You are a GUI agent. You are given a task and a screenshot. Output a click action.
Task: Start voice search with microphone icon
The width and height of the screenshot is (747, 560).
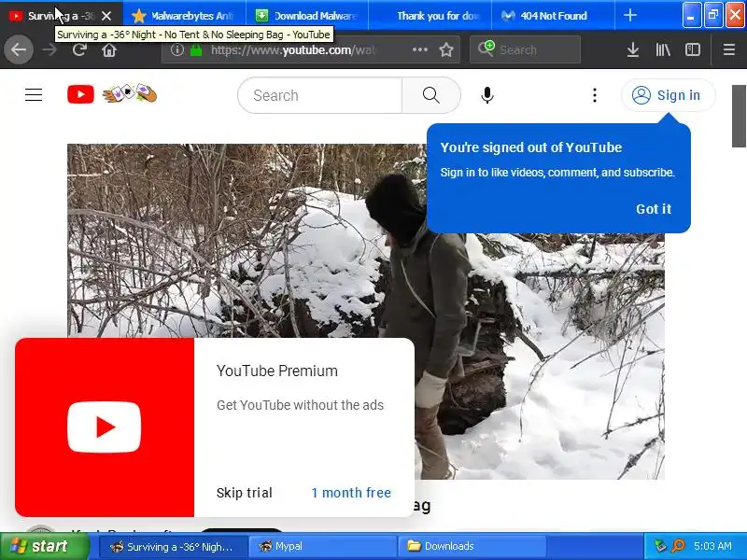486,95
